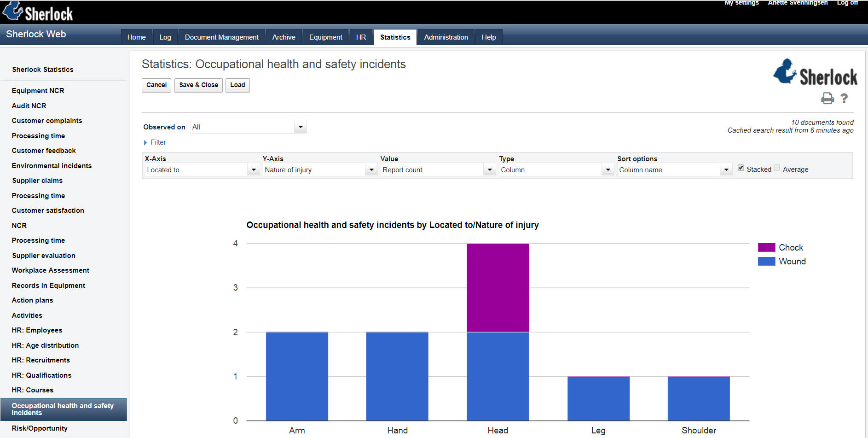Open help via question mark icon
The image size is (868, 438).
(x=844, y=98)
